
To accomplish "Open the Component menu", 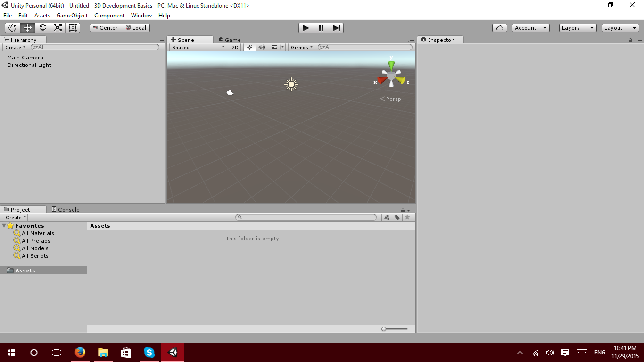I will (109, 16).
